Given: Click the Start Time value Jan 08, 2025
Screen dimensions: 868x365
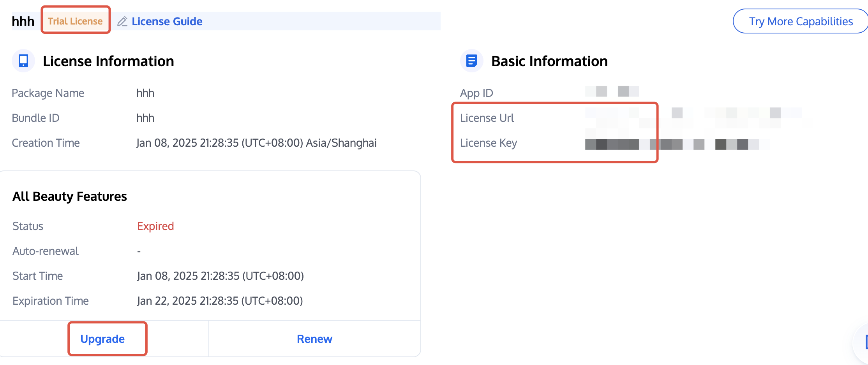Looking at the screenshot, I should tap(220, 276).
